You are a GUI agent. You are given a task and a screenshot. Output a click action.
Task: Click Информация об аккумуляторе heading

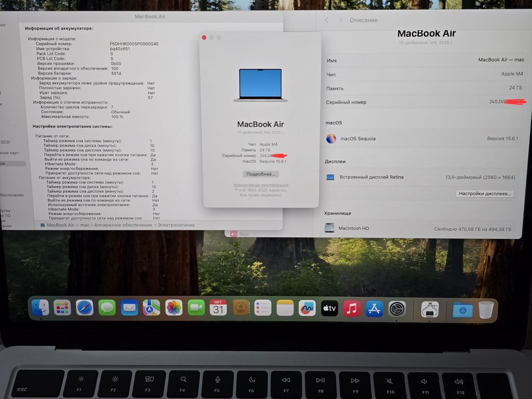point(59,28)
